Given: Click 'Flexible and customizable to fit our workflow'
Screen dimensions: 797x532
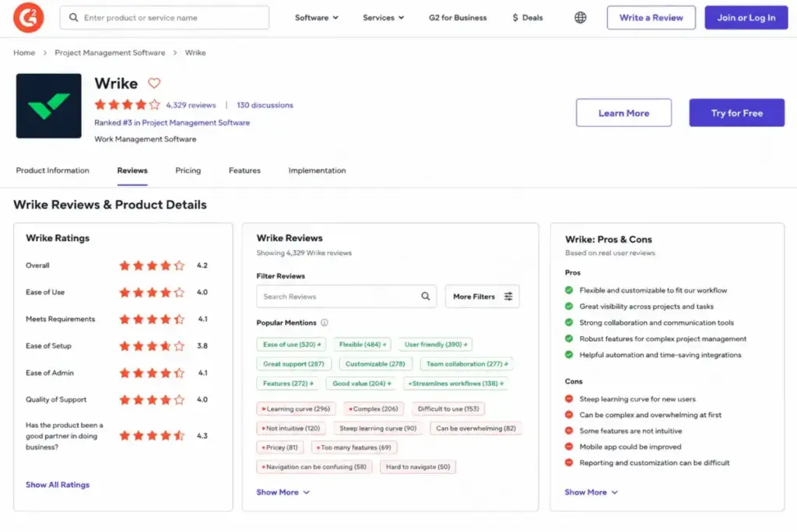Looking at the screenshot, I should 653,291.
